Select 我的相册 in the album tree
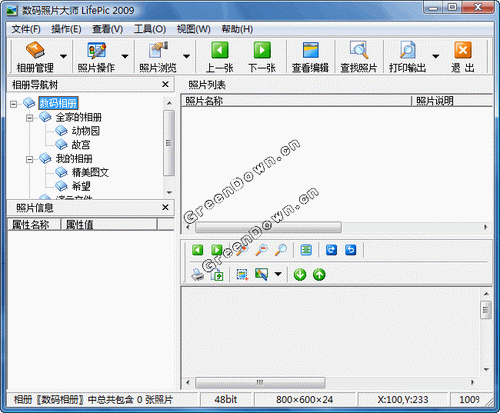 (x=74, y=159)
